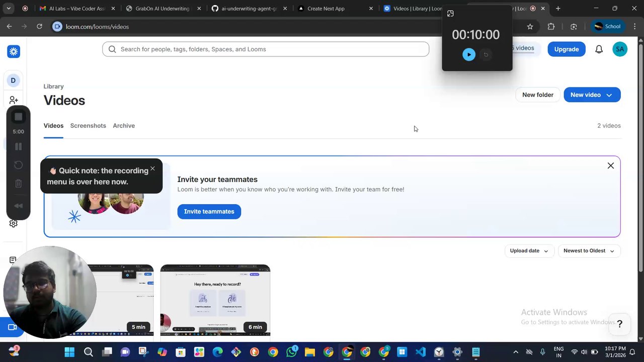Stop the recording with the stop button
The height and width of the screenshot is (362, 644).
(18, 117)
